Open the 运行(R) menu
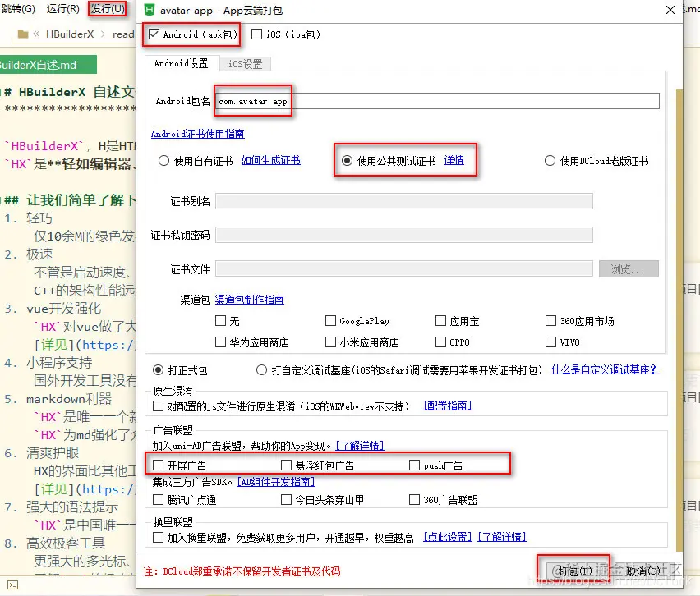 point(62,9)
